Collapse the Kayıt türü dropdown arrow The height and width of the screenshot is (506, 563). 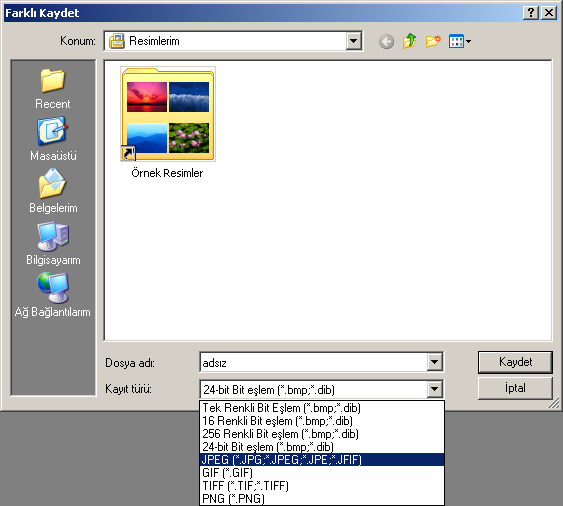tap(434, 389)
